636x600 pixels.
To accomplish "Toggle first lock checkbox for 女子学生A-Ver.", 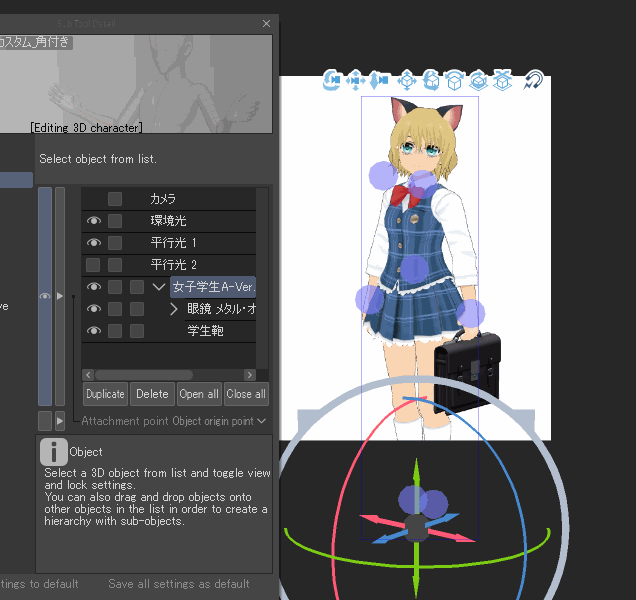I will coord(115,286).
